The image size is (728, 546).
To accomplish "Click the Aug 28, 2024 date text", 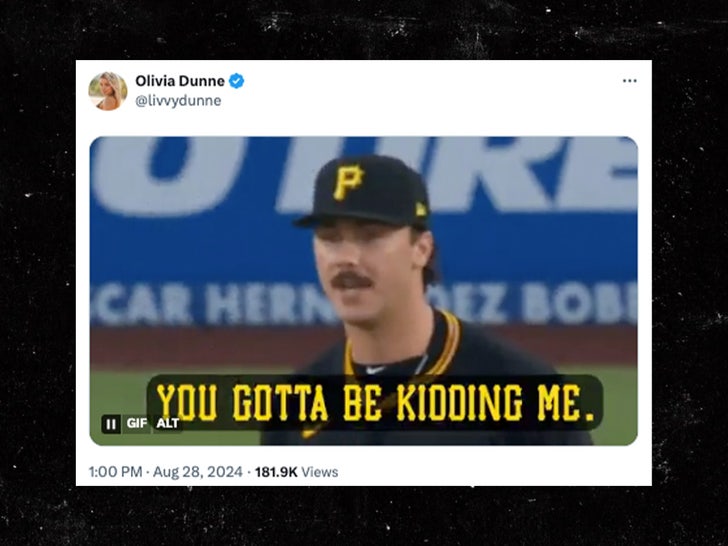I will 198,472.
